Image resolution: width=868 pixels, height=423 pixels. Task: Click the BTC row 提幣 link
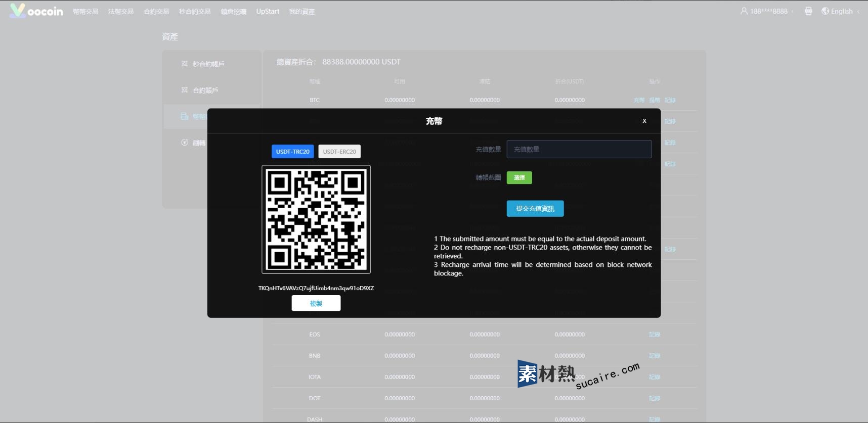655,100
